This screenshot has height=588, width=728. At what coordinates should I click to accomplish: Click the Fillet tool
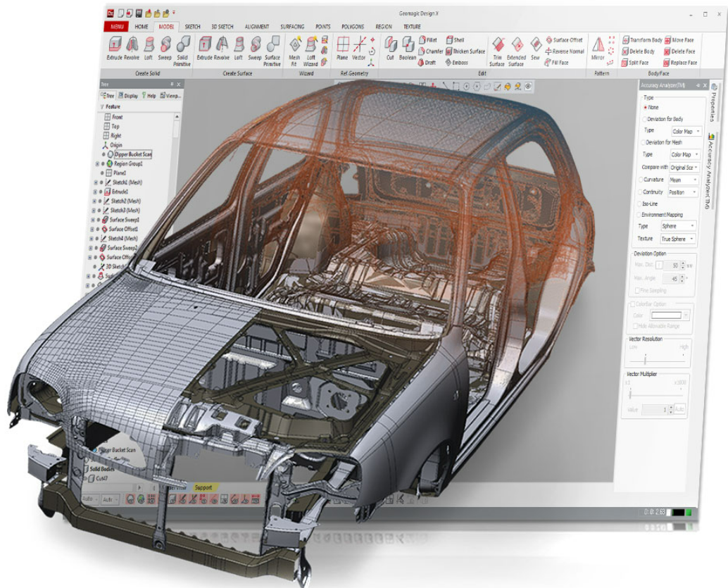(x=428, y=40)
